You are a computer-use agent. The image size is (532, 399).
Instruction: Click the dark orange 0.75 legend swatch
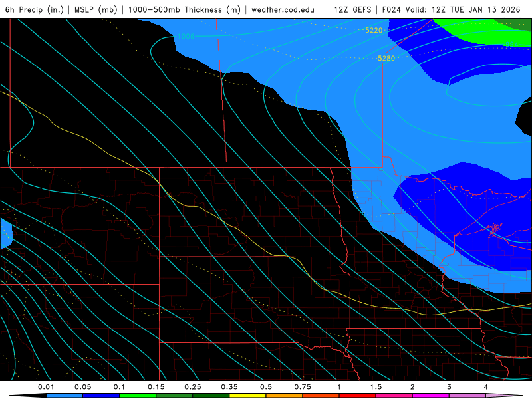321,396
